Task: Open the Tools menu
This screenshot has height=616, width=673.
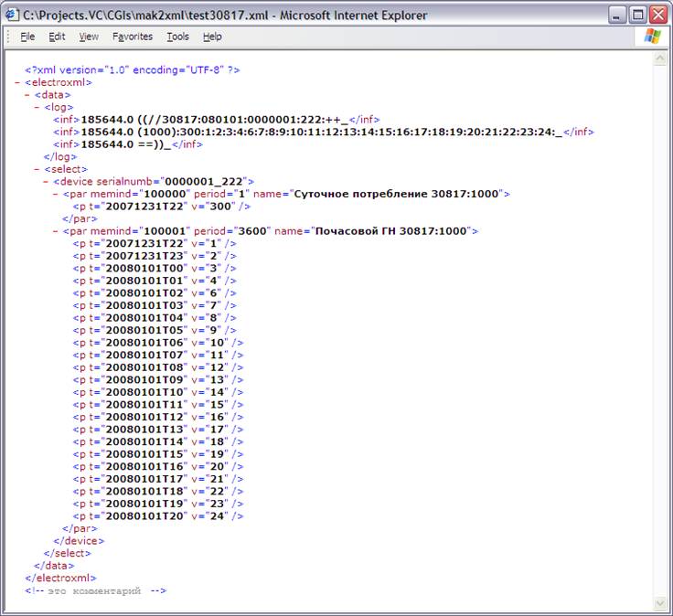Action: pos(177,37)
